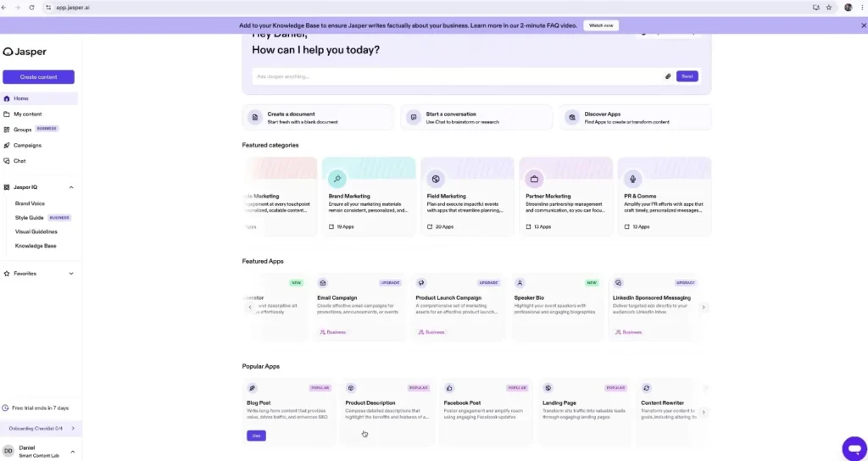This screenshot has width=868, height=461.
Task: Collapse the Jasper IQ section
Action: [71, 187]
